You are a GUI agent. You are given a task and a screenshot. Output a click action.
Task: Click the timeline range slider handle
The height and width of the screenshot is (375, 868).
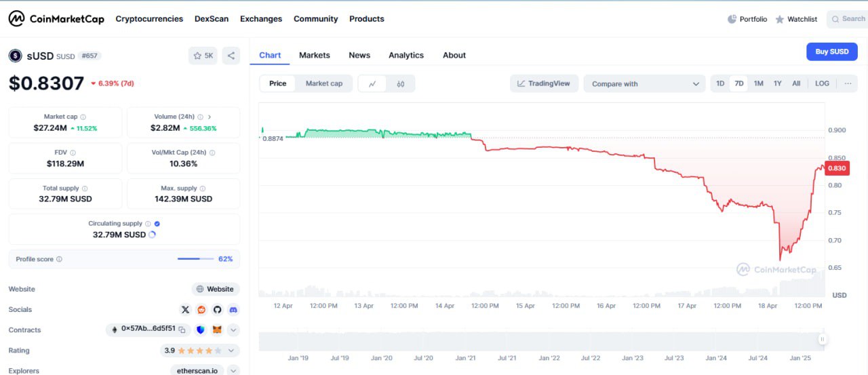(822, 339)
